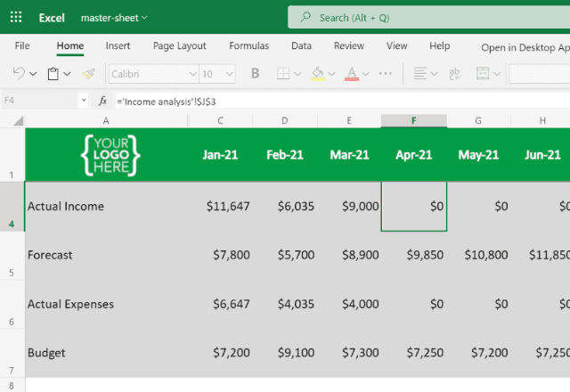Open the Review tab
Image resolution: width=570 pixels, height=392 pixels.
(x=349, y=45)
